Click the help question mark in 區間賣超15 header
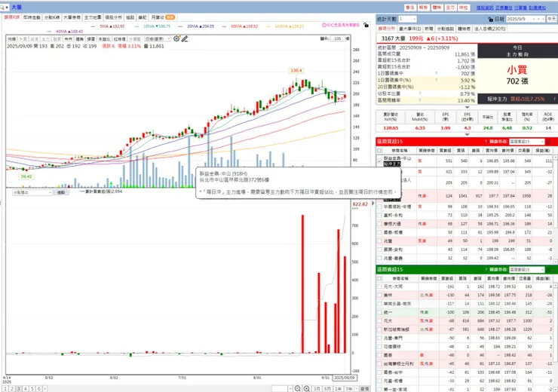The width and height of the screenshot is (558, 392). click(486, 269)
